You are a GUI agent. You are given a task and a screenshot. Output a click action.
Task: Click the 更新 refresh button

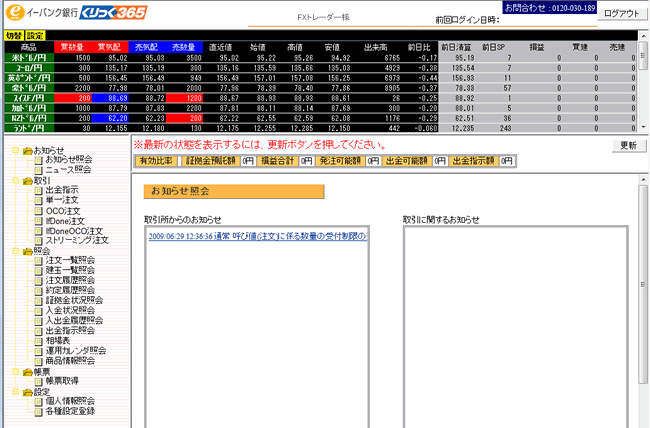pyautogui.click(x=629, y=146)
